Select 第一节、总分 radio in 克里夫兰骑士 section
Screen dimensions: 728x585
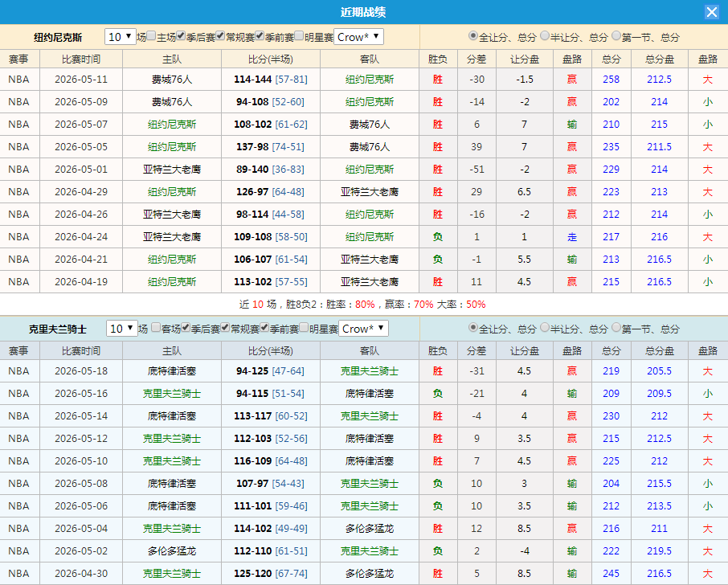(616, 328)
